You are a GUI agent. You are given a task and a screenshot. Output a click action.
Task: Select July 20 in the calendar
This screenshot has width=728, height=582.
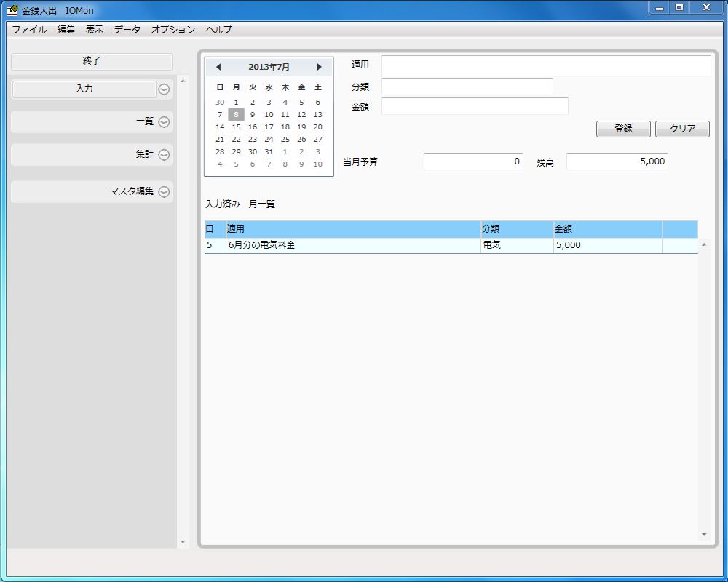tap(317, 127)
